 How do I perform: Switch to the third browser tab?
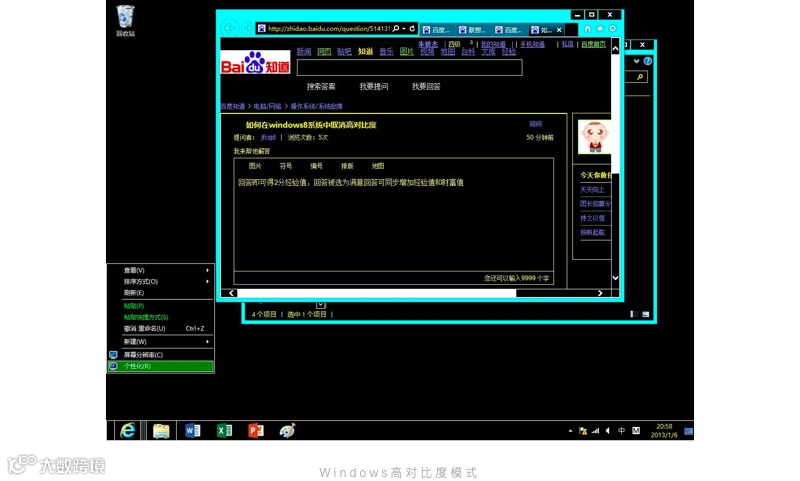click(x=509, y=30)
